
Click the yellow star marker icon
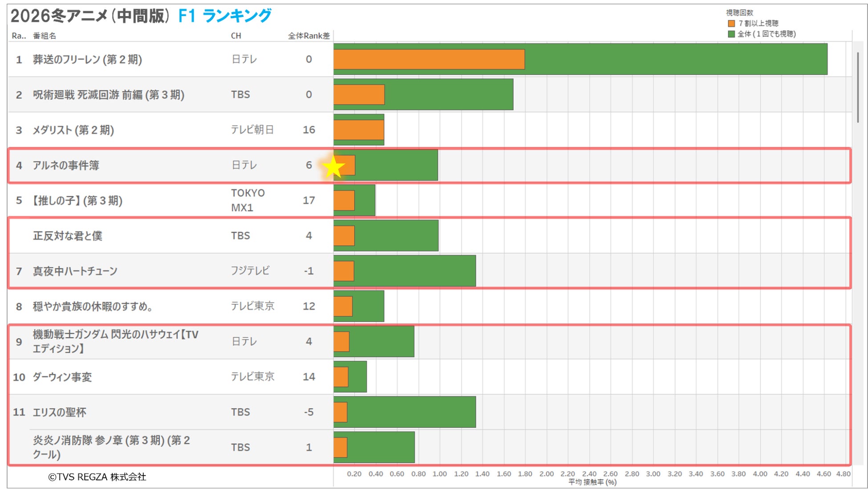pos(333,167)
